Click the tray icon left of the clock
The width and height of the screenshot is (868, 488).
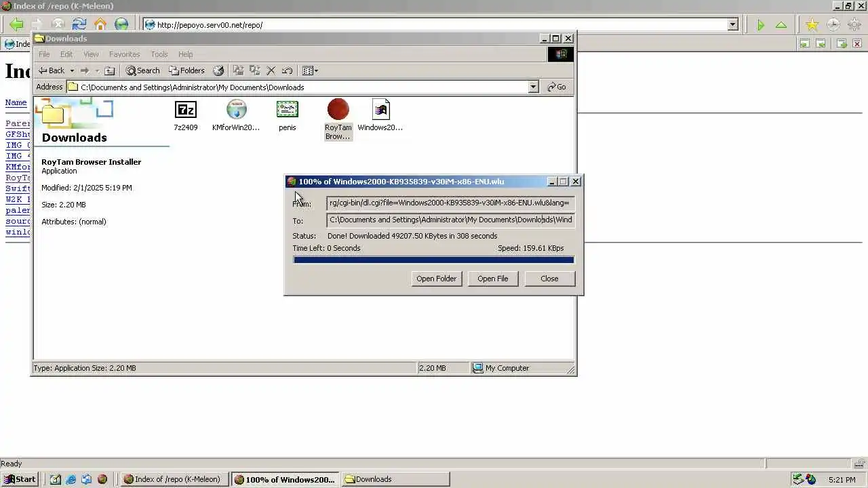811,479
